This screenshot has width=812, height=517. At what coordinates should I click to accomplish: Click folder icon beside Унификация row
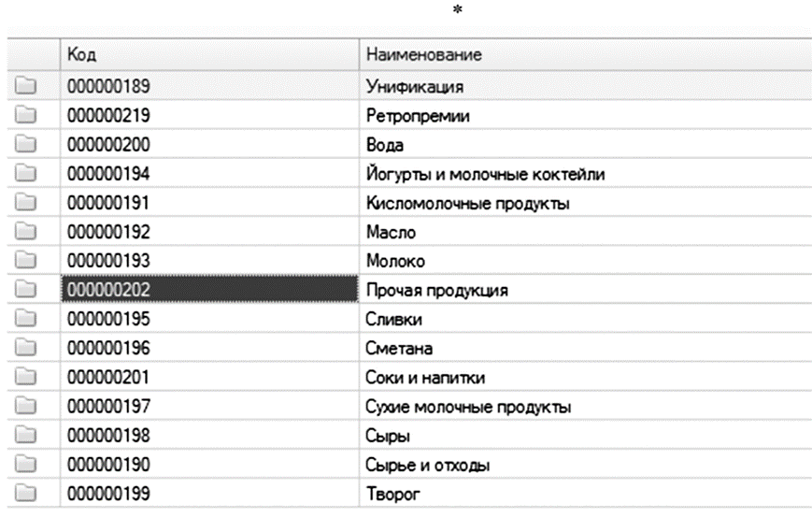[25, 87]
